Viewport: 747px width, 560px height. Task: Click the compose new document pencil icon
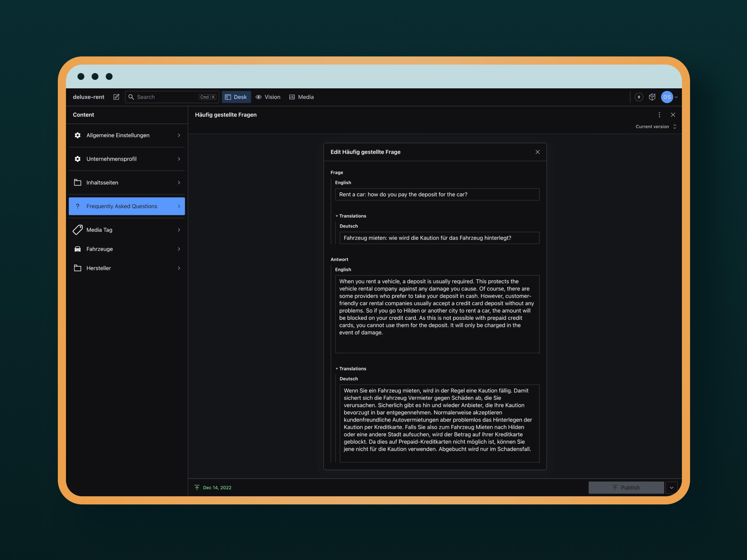[x=116, y=97]
